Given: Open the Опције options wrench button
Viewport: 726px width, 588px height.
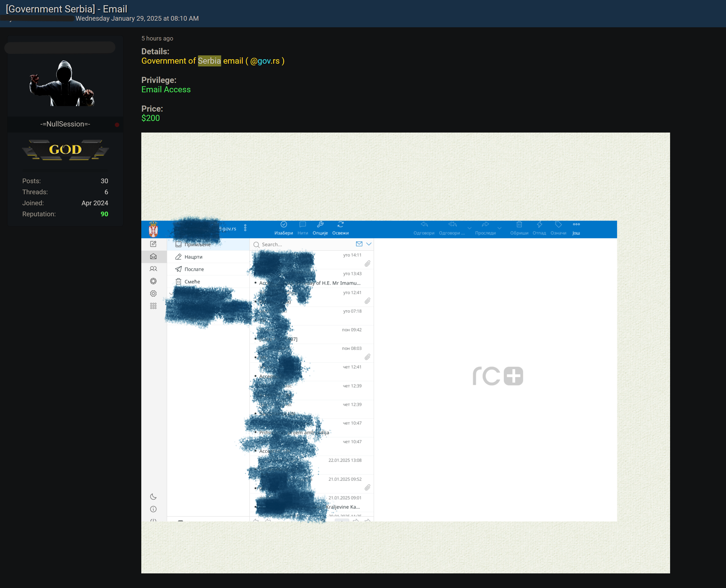Looking at the screenshot, I should [320, 228].
